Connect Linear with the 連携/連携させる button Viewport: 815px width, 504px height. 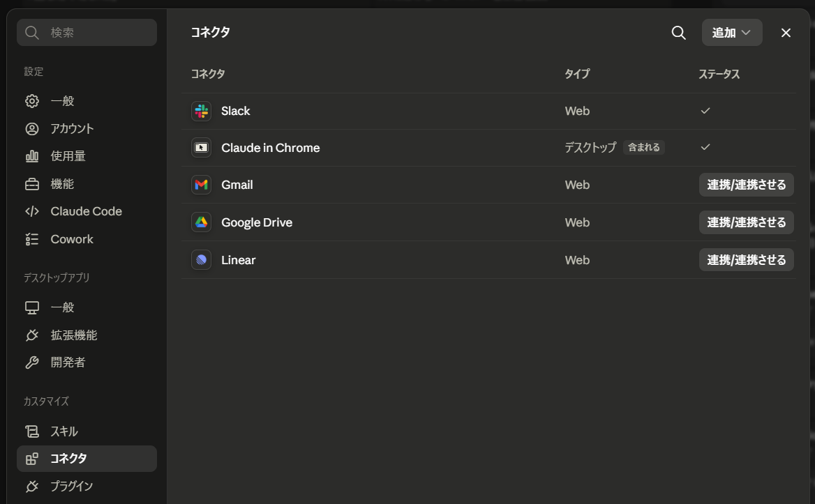coord(746,259)
